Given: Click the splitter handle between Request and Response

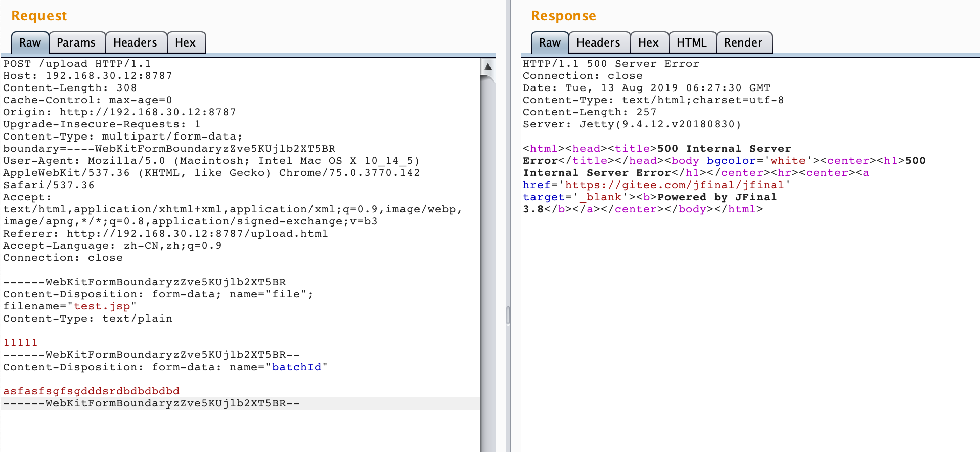Looking at the screenshot, I should [x=508, y=315].
